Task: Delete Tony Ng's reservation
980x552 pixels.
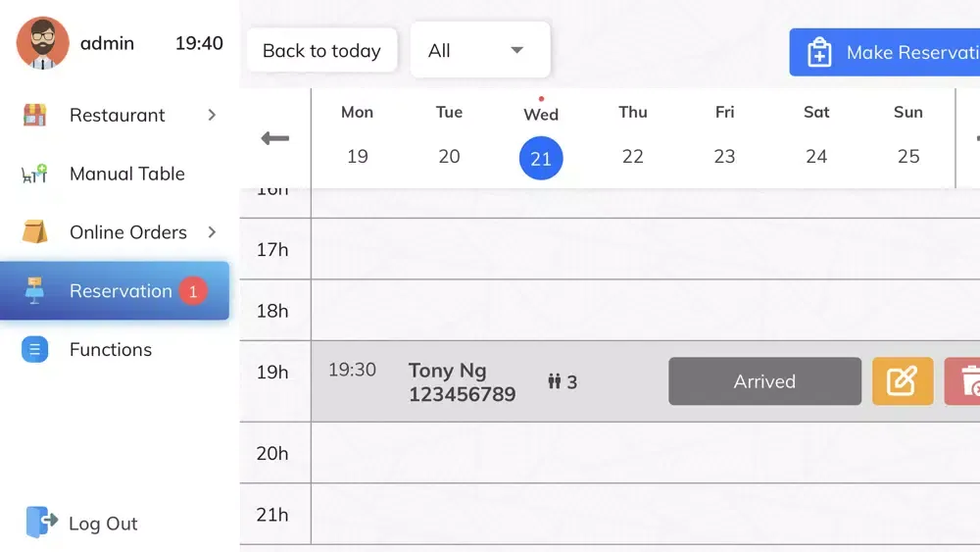Action: pos(965,381)
